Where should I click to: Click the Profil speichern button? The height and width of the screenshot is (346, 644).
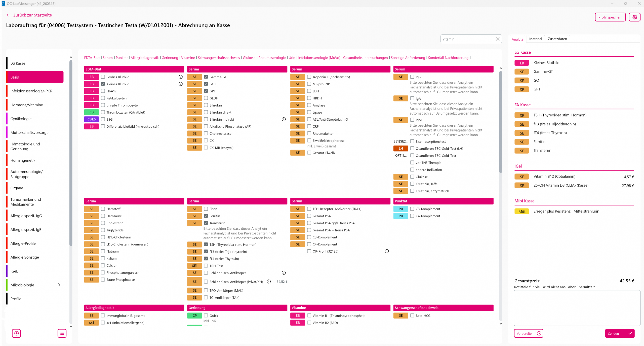coord(610,17)
